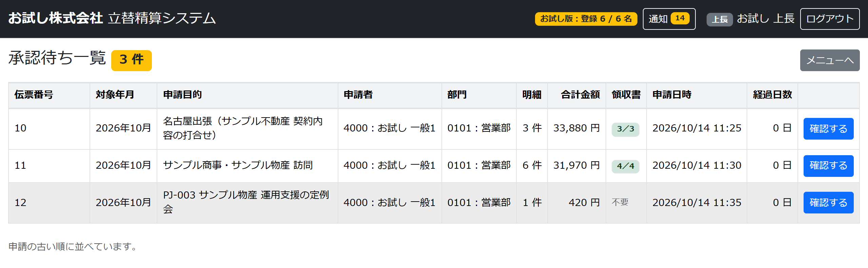Screen dimensions: 868x268
Task: Click 確認する for slip number 11
Action: coord(828,166)
